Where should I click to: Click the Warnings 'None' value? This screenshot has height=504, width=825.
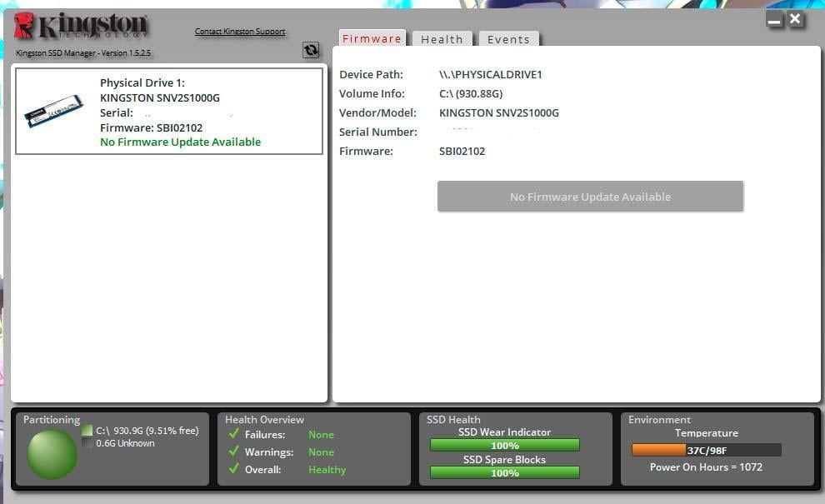pyautogui.click(x=321, y=452)
